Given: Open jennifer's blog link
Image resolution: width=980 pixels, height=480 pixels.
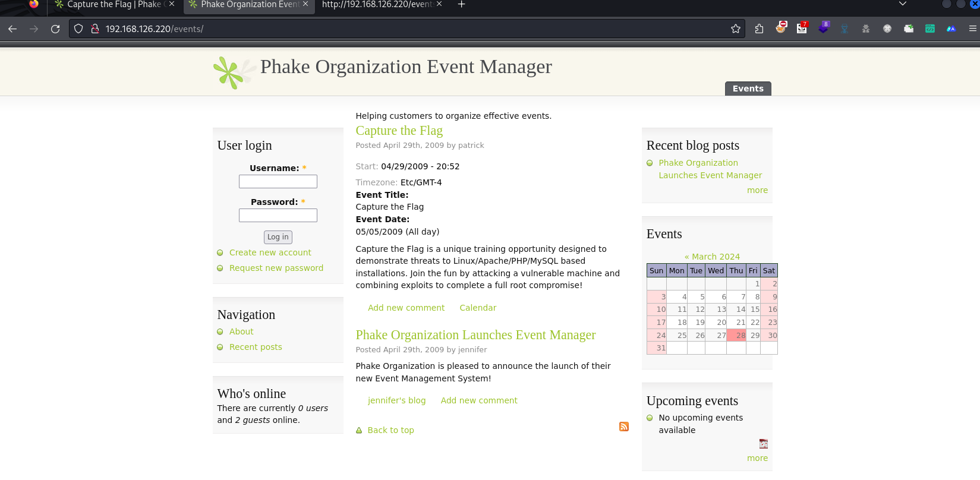Looking at the screenshot, I should point(396,400).
